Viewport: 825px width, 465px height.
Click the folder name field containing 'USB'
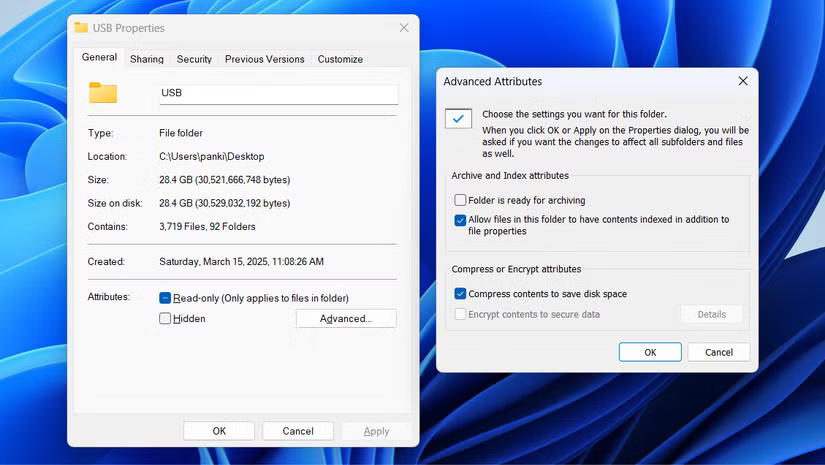(278, 93)
